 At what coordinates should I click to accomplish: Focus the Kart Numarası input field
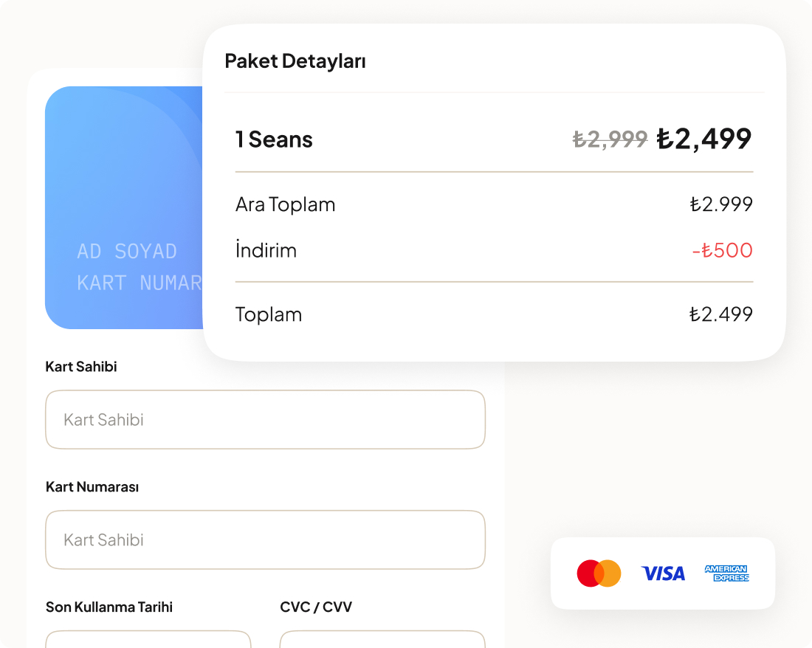265,540
